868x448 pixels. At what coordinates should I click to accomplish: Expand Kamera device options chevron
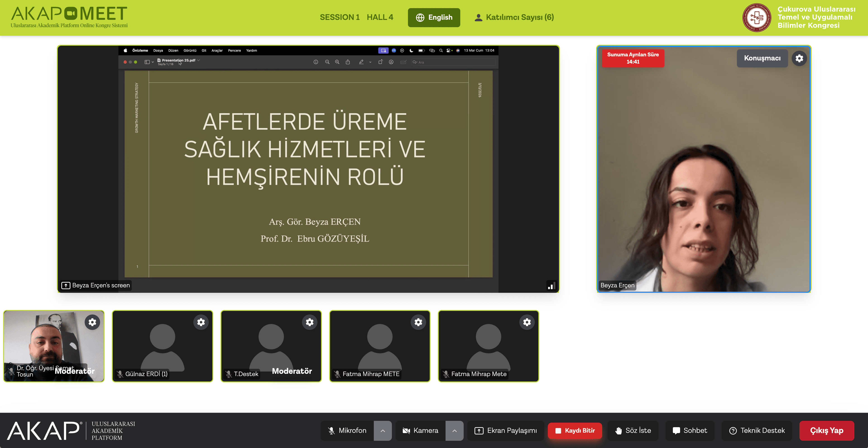click(x=454, y=431)
